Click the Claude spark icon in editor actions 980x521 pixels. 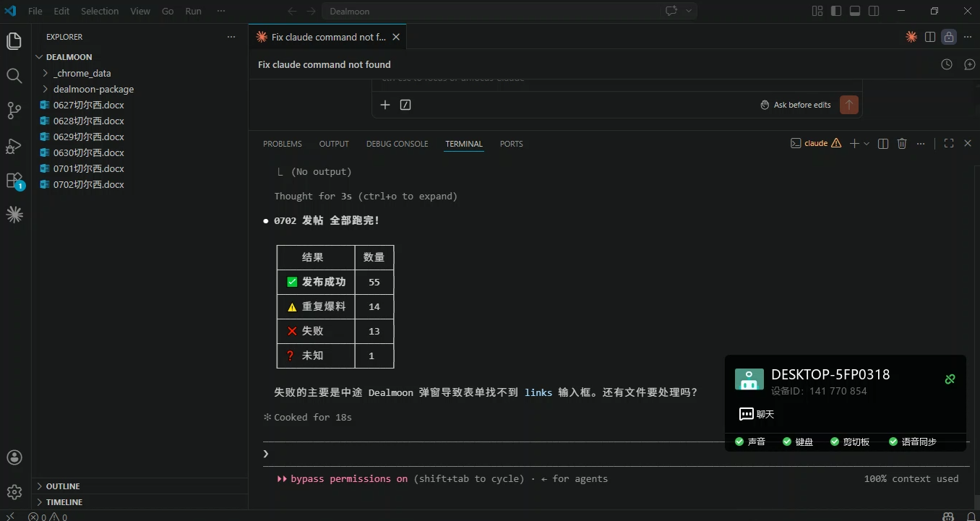(911, 37)
